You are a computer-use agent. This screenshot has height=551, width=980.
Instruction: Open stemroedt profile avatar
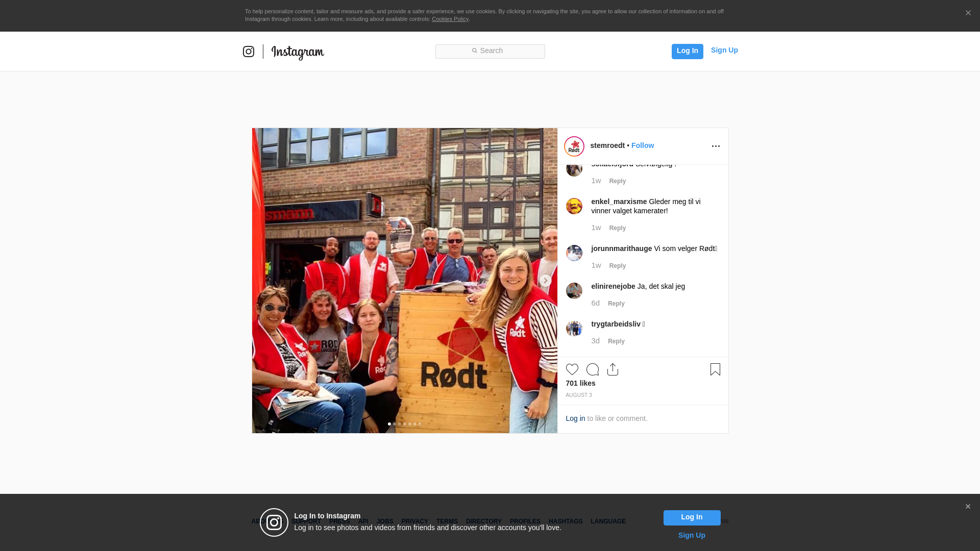click(574, 146)
